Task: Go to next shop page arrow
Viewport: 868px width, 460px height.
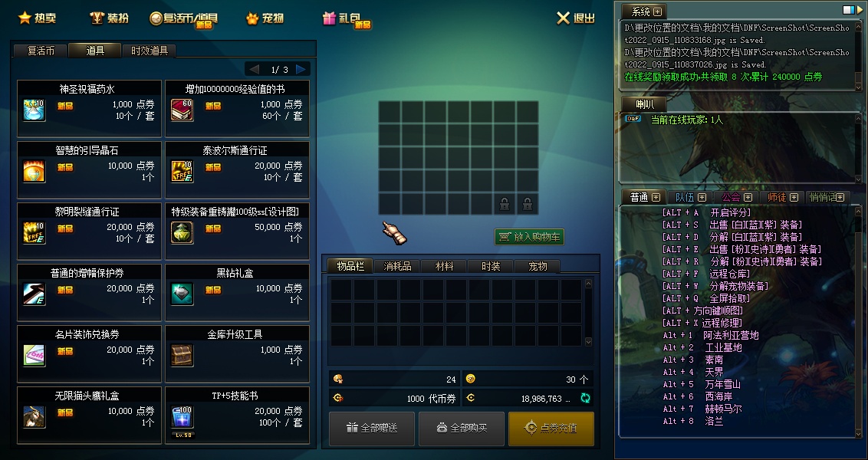Action: (x=301, y=69)
